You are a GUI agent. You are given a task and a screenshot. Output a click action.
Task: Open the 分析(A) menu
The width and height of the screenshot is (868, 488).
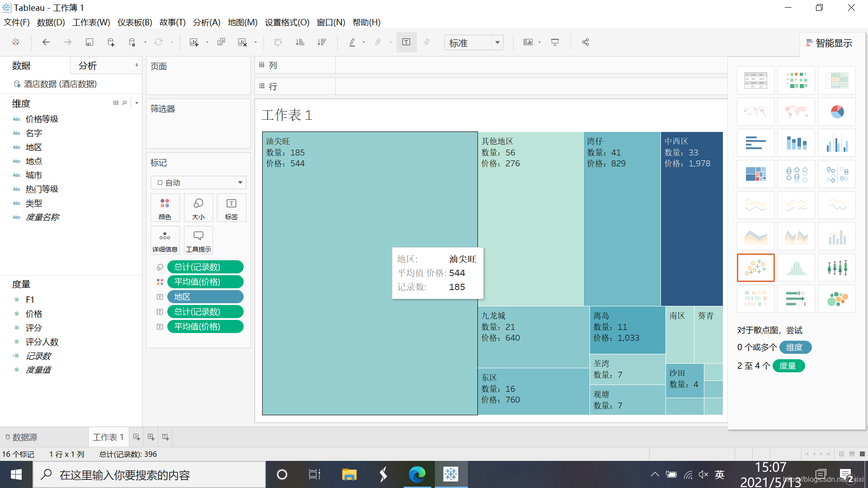207,22
